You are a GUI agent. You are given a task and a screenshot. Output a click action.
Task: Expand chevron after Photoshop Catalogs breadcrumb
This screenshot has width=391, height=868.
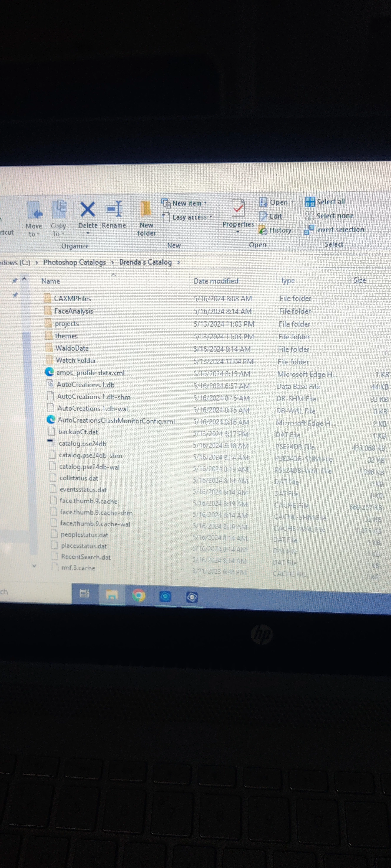click(112, 262)
